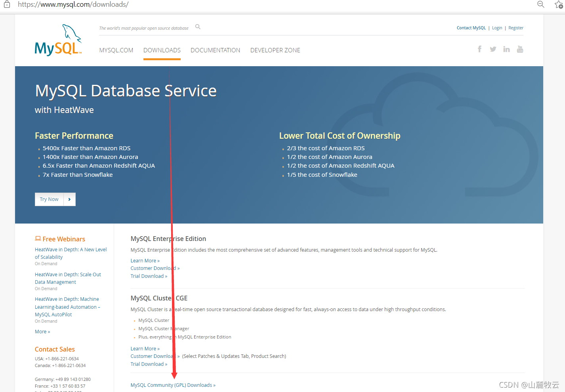Click '1/5 the cost of Snowflake' text

[322, 175]
